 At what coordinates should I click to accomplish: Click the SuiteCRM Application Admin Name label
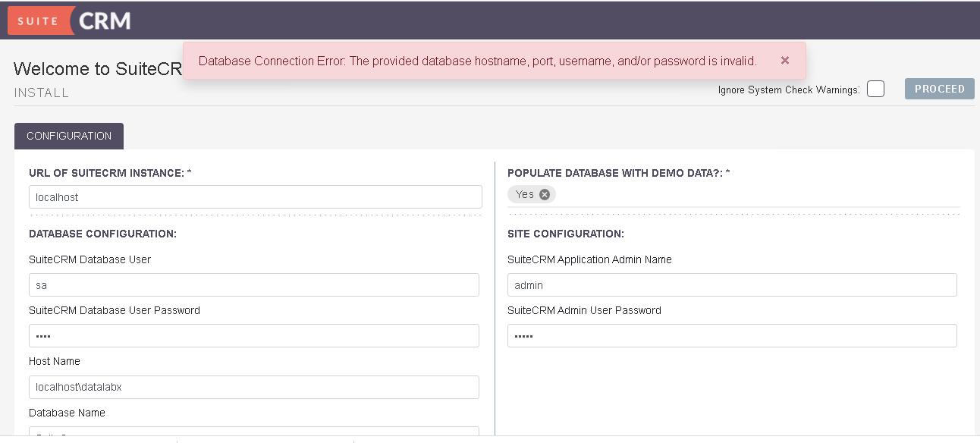click(589, 259)
